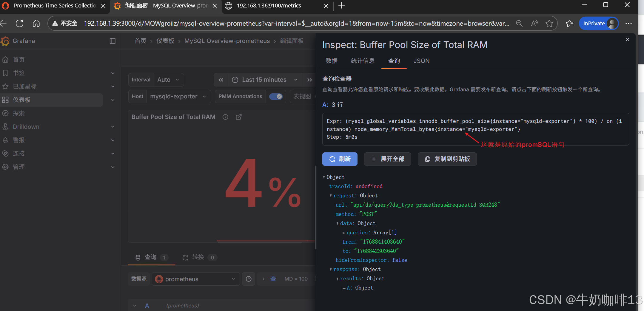Open a new browser tab
This screenshot has width=644, height=311.
point(342,6)
